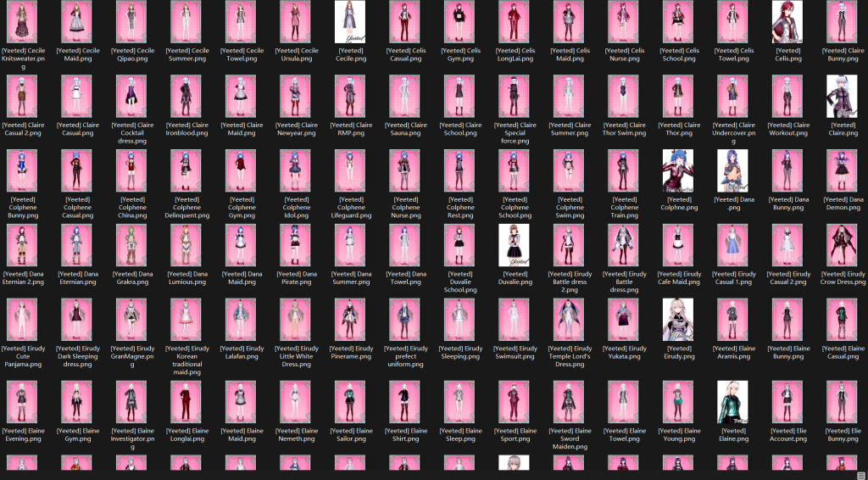This screenshot has width=868, height=480.
Task: Select [Yeeted] Cecile Knitsweater.png thumbnail
Action: (x=22, y=22)
